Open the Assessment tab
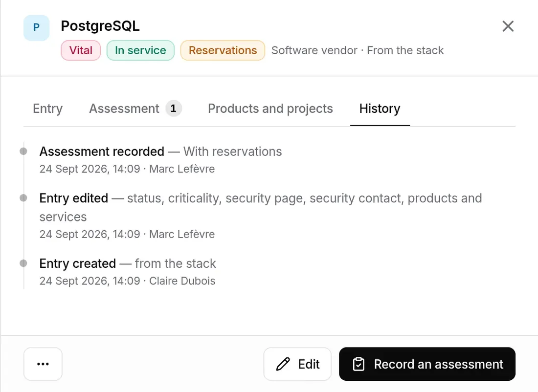Image resolution: width=538 pixels, height=392 pixels. pos(135,109)
